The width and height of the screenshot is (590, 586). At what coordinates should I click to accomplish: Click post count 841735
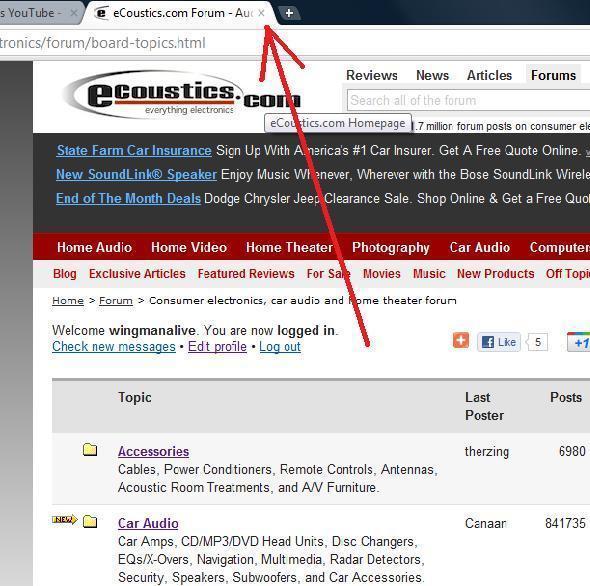[566, 523]
